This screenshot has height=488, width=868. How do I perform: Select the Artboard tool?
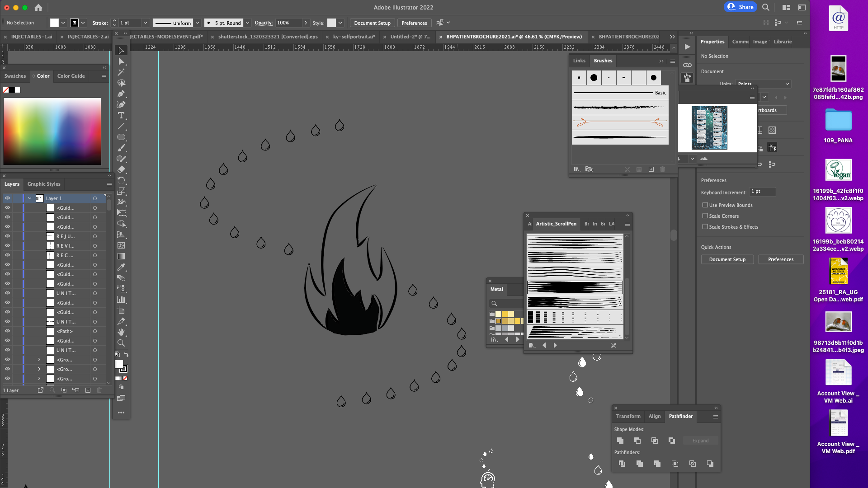click(121, 310)
